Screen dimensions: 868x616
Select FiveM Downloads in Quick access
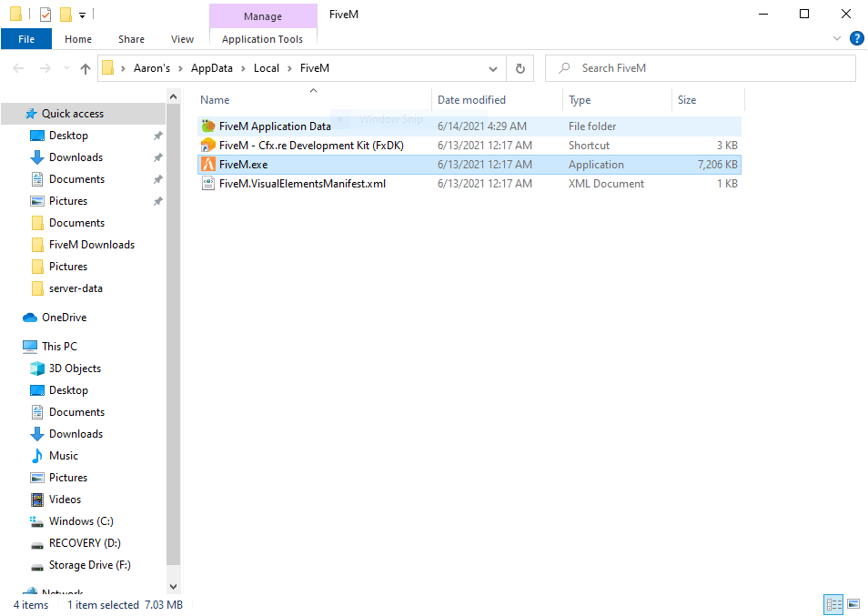click(x=92, y=245)
